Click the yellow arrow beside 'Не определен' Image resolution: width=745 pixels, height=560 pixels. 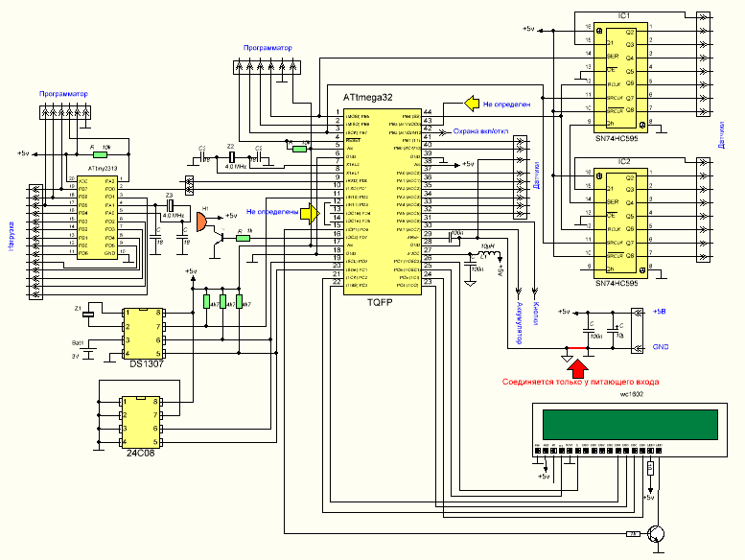pos(471,102)
